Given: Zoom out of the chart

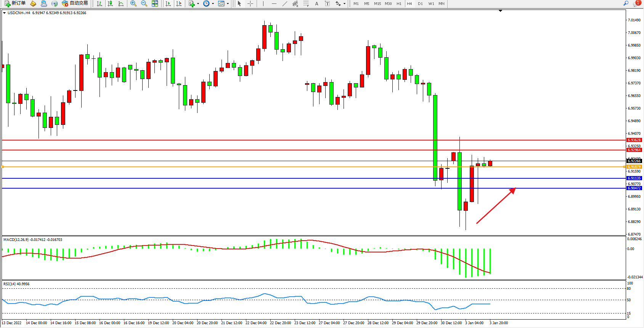Looking at the screenshot, I should tap(144, 3).
